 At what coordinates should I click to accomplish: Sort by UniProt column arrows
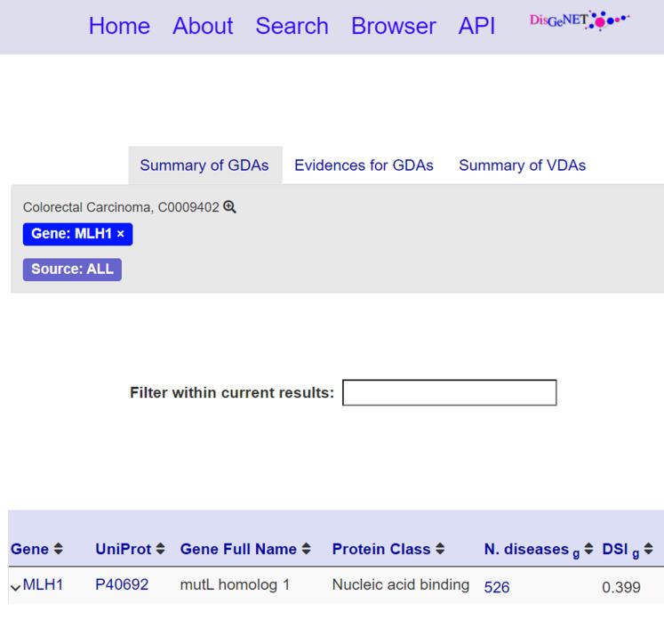point(160,550)
